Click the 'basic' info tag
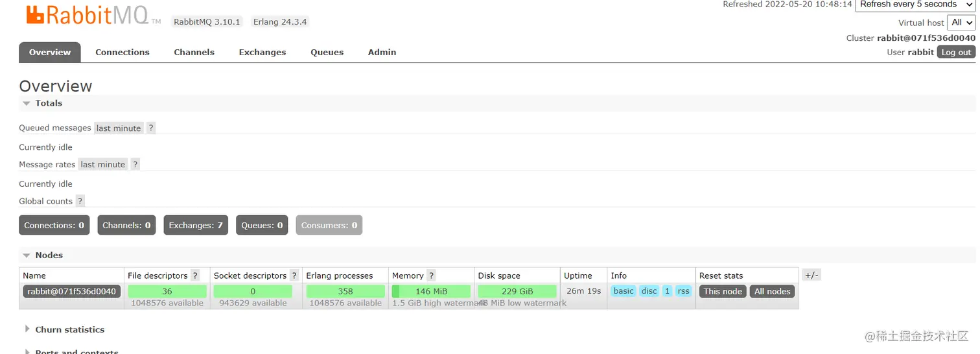The image size is (980, 354). coord(624,291)
